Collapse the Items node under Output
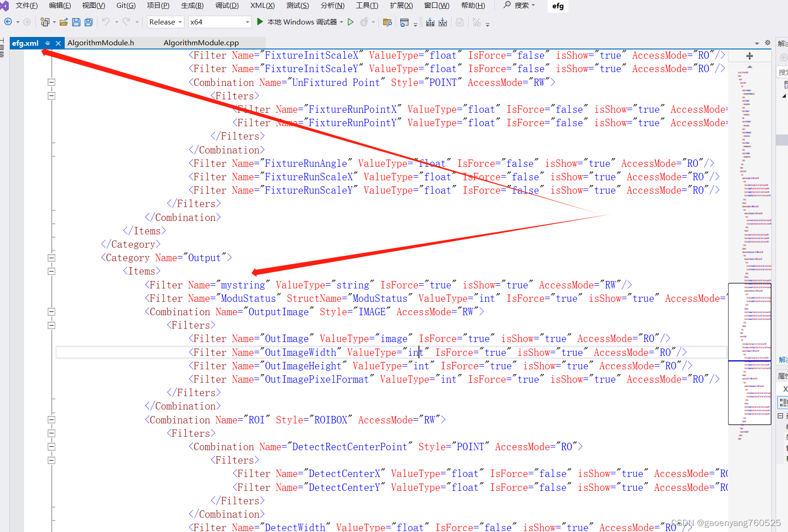The height and width of the screenshot is (532, 788). (x=51, y=271)
